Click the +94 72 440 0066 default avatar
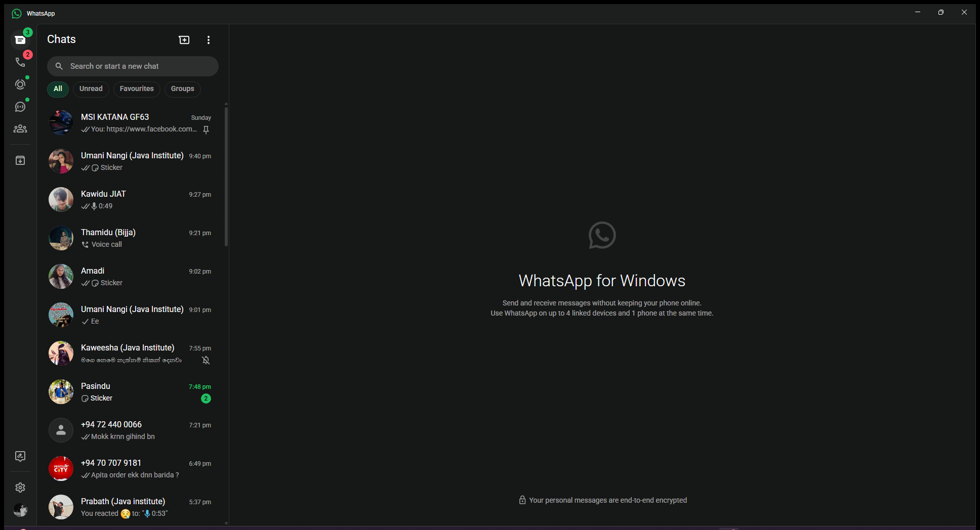The width and height of the screenshot is (980, 530). pos(61,430)
